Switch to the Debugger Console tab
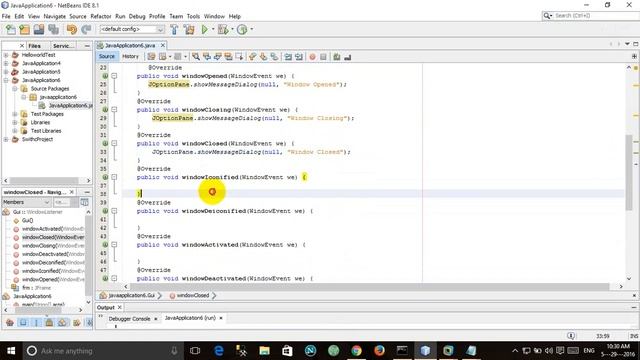Screen dimensions: 640x360 (129, 318)
